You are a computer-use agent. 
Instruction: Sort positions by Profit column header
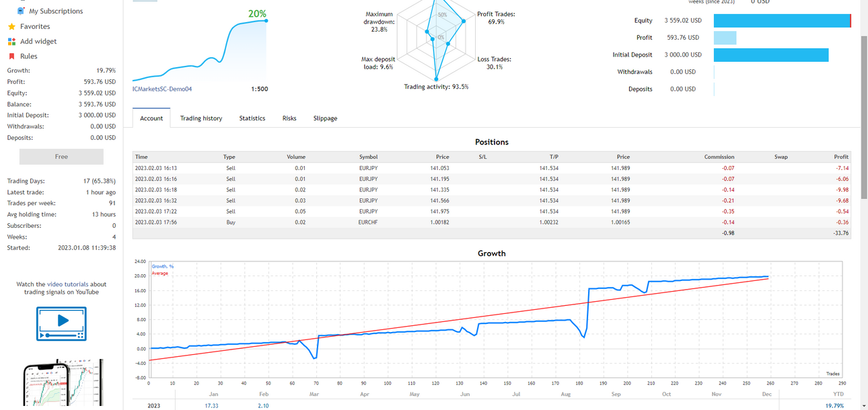pos(841,157)
